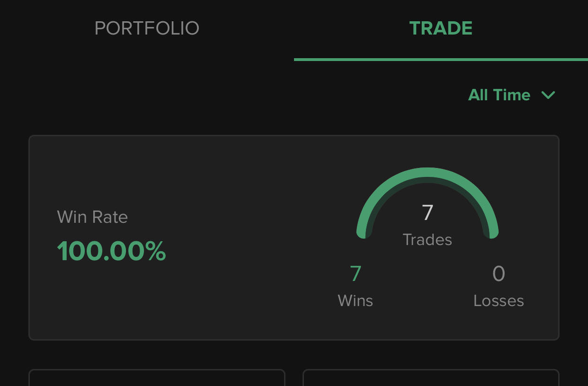
Task: Click the white total trades number
Action: pyautogui.click(x=428, y=213)
